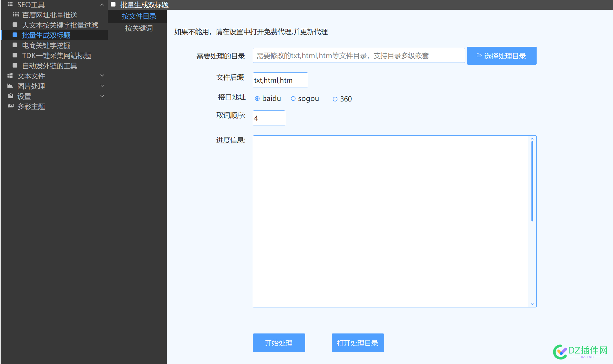Viewport: 613px width, 364px height.
Task: Select the baidu interface radio button
Action: pyautogui.click(x=257, y=98)
